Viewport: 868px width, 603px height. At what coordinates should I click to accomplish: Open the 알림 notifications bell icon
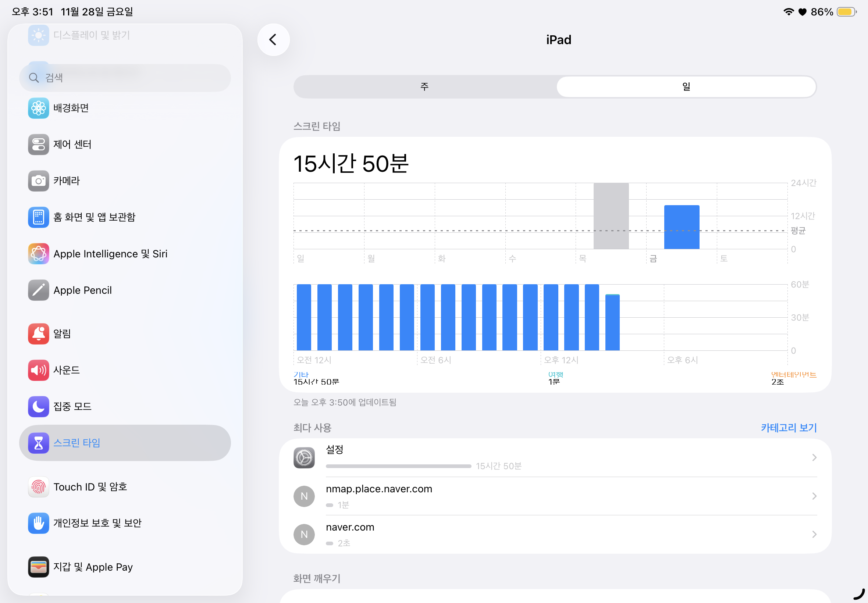coord(38,333)
